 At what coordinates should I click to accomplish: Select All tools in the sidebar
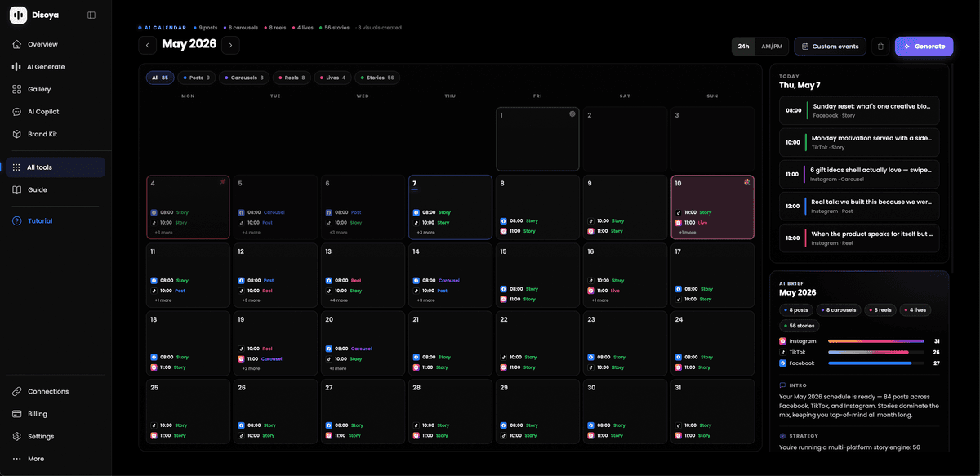(x=55, y=167)
